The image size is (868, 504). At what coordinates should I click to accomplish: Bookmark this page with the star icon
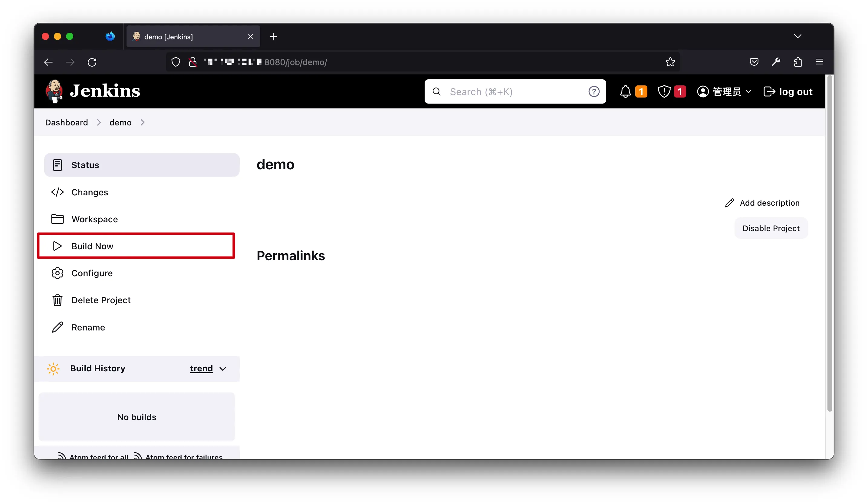tap(670, 62)
